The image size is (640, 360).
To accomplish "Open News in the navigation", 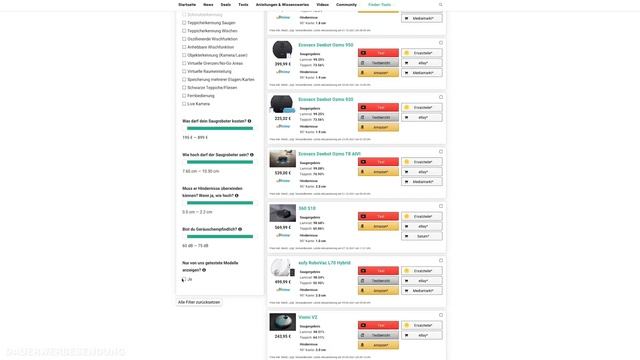I will tap(208, 4).
